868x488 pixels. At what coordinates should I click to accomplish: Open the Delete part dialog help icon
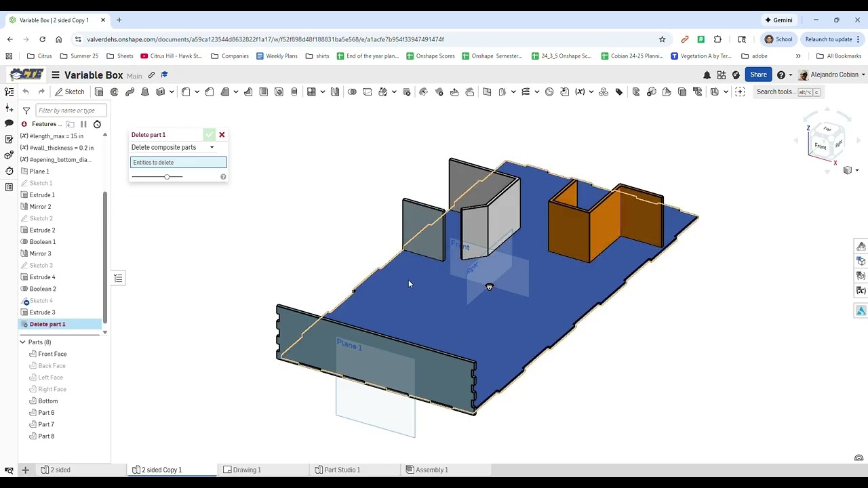223,177
